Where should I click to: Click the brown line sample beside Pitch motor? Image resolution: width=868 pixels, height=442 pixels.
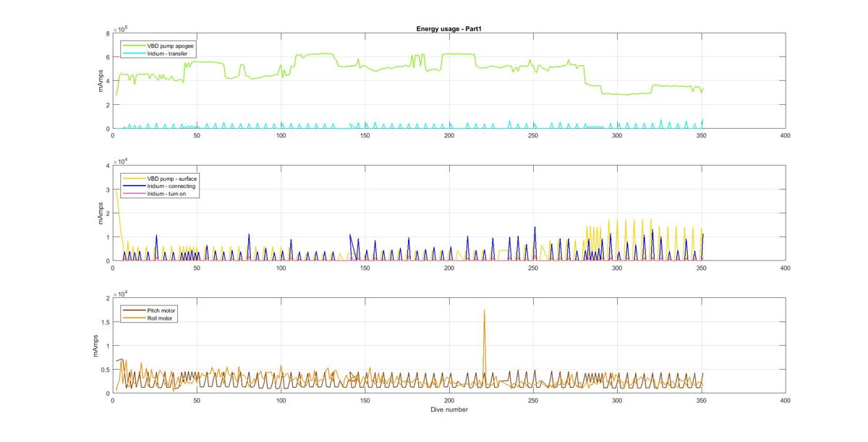(x=135, y=310)
